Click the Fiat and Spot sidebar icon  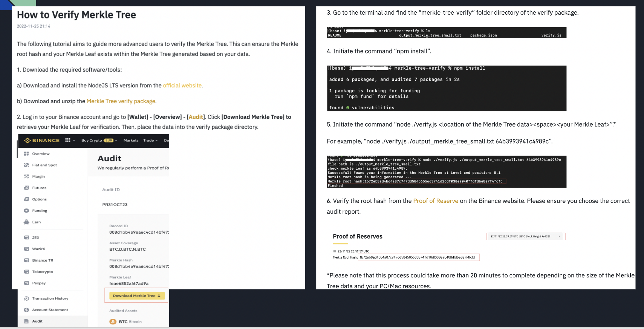(x=26, y=165)
